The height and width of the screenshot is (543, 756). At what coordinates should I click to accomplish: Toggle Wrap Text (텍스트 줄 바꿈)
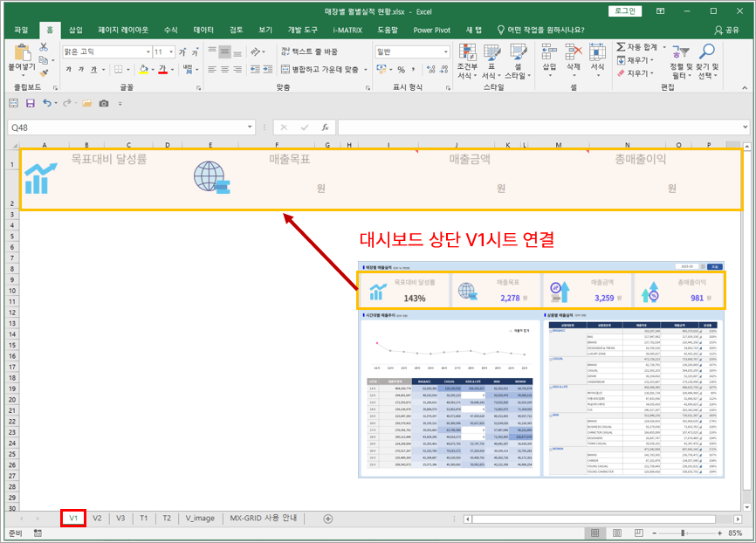coord(309,52)
